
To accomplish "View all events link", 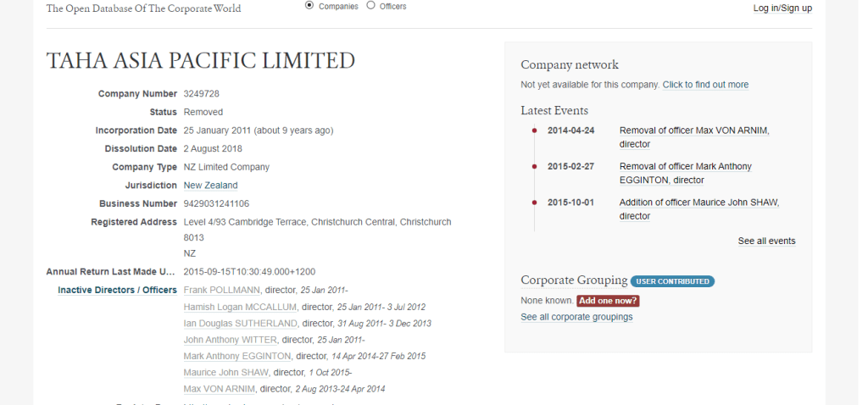I will coord(766,241).
